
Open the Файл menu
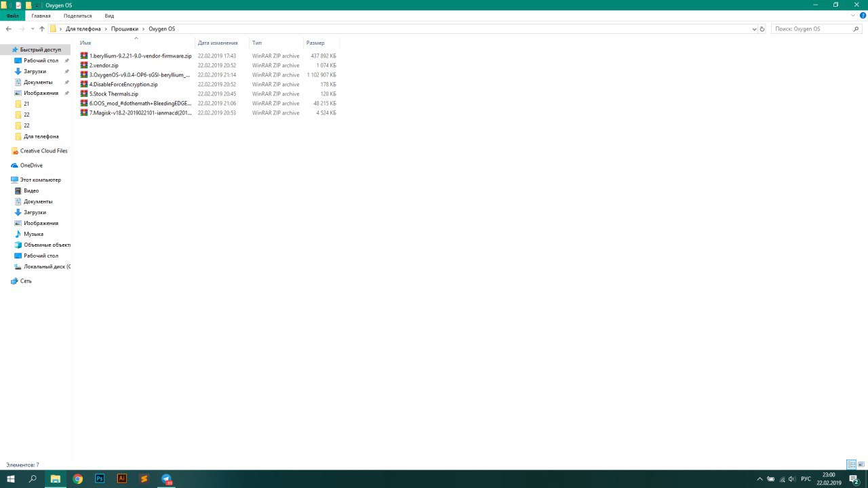pyautogui.click(x=13, y=16)
